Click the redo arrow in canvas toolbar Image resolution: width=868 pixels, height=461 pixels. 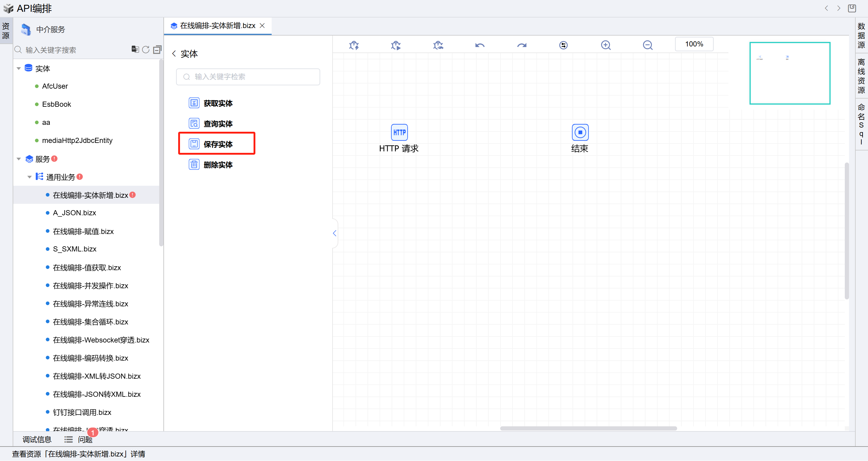(x=522, y=45)
